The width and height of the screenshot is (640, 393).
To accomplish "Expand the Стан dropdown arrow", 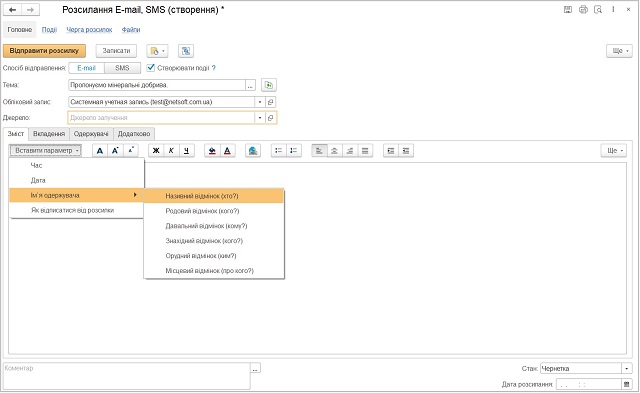I will click(x=627, y=369).
